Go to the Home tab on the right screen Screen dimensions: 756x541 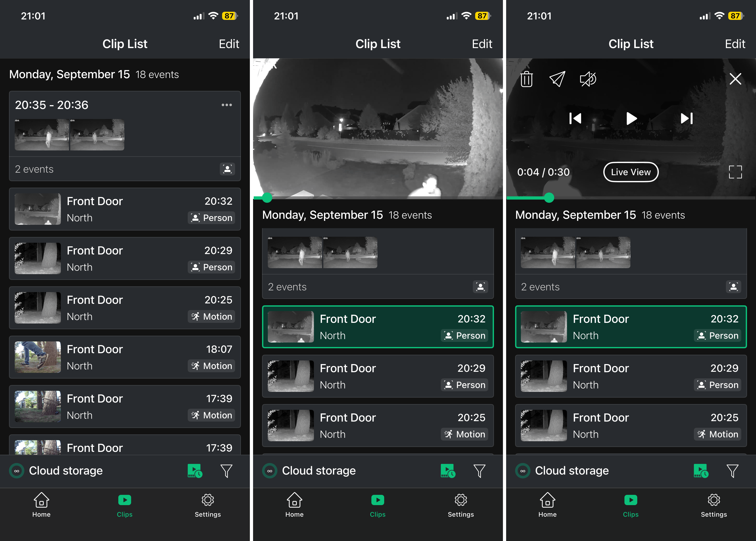pyautogui.click(x=547, y=505)
